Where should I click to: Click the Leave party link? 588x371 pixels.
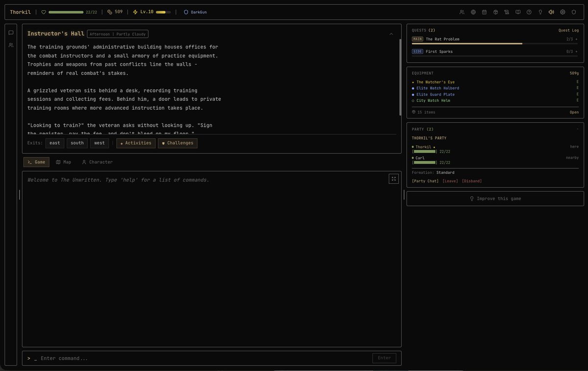coord(450,181)
